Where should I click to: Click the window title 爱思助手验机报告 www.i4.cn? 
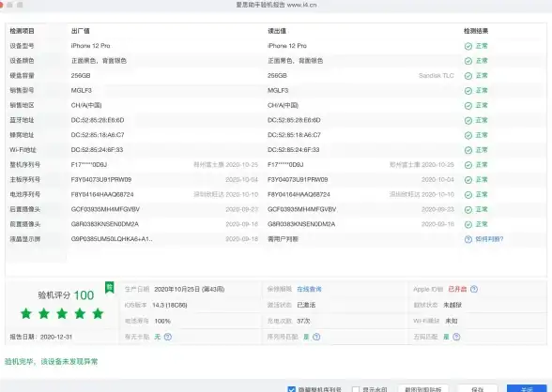276,5
